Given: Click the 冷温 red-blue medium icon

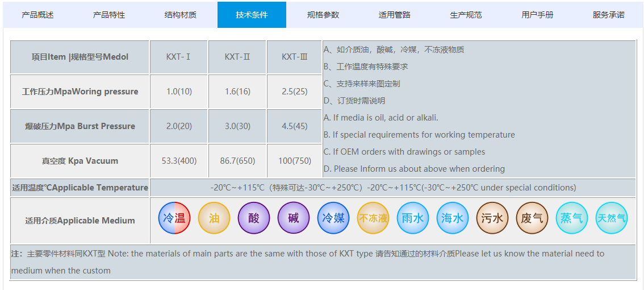Looking at the screenshot, I should 174,218.
